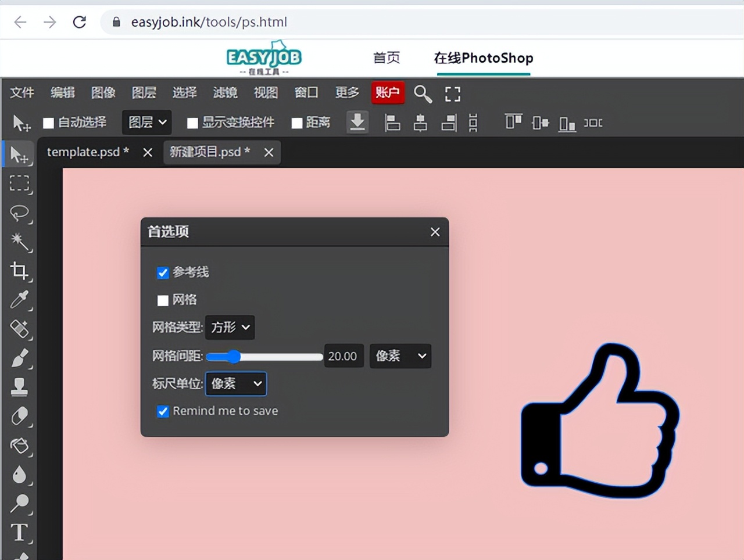This screenshot has height=560, width=744.
Task: Switch to the Eraser tool
Action: coord(20,417)
